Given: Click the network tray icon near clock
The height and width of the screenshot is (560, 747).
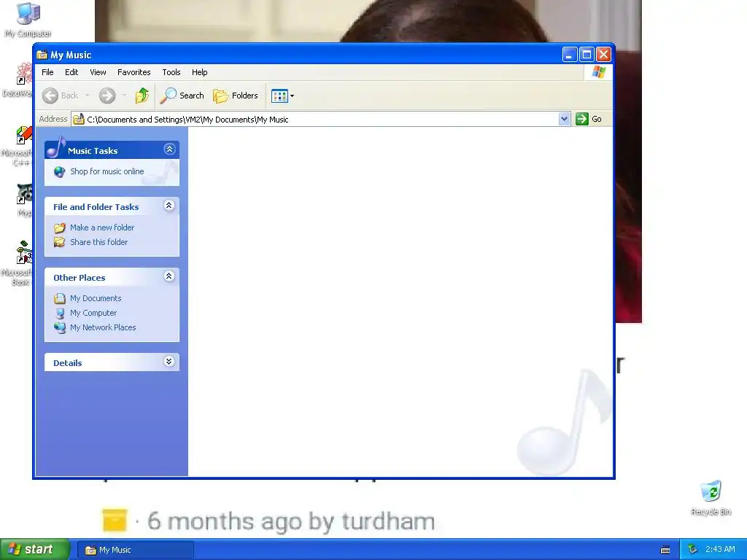Looking at the screenshot, I should [693, 550].
